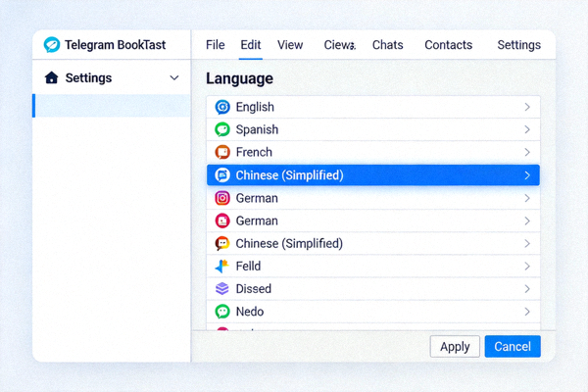Select the Nedo language label

click(x=250, y=312)
